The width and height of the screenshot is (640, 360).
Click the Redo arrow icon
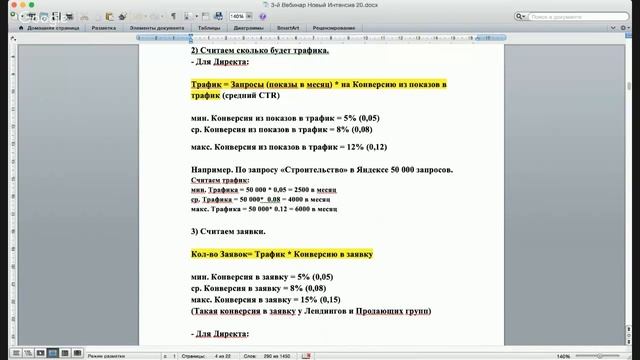tap(154, 17)
